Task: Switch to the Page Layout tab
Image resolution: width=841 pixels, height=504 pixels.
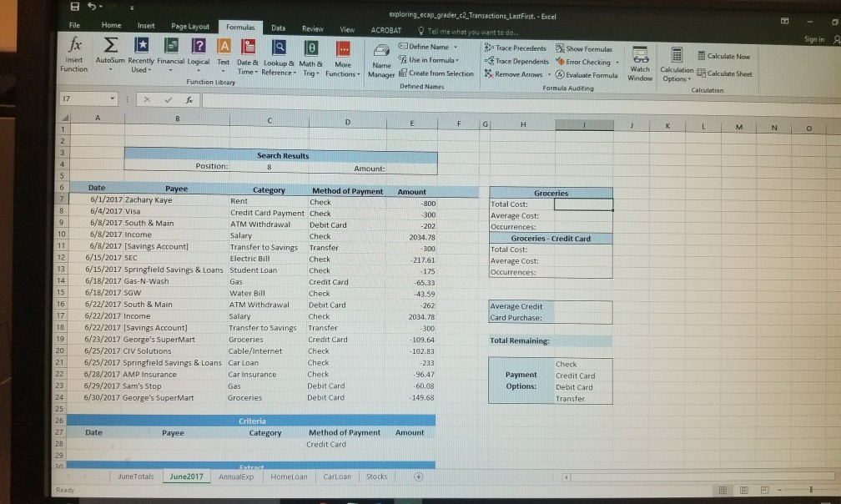Action: (190, 26)
